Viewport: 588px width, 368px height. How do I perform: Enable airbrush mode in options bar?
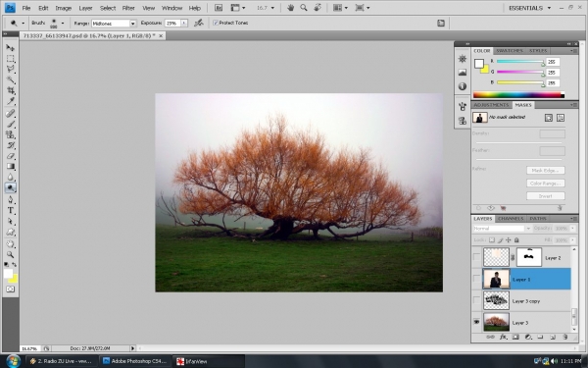point(198,23)
